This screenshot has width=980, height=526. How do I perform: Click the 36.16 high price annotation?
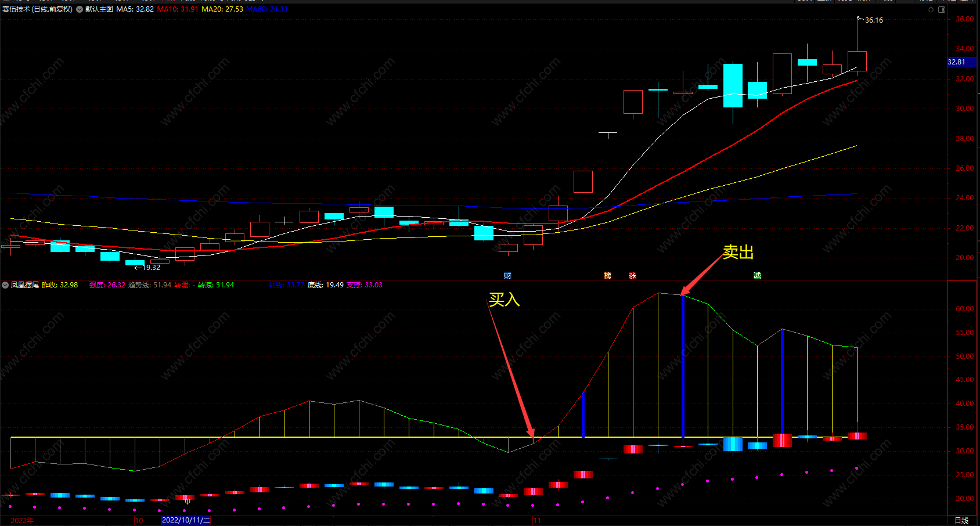coord(874,20)
